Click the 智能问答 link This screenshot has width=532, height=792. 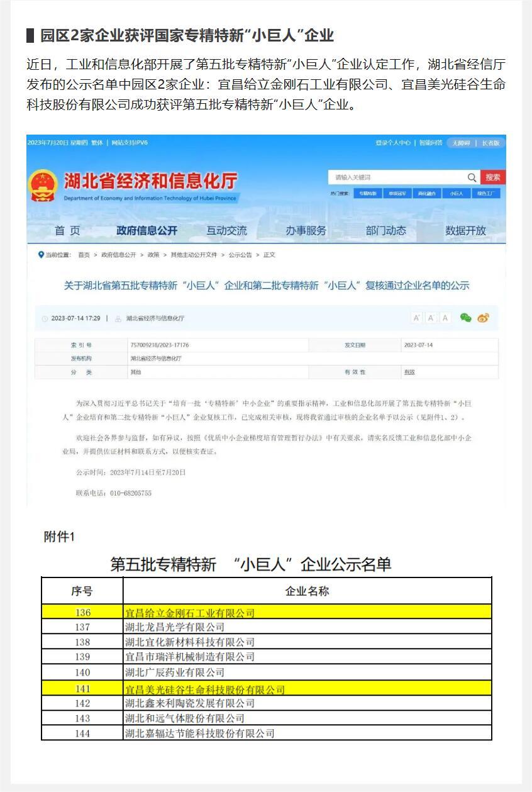pos(431,143)
